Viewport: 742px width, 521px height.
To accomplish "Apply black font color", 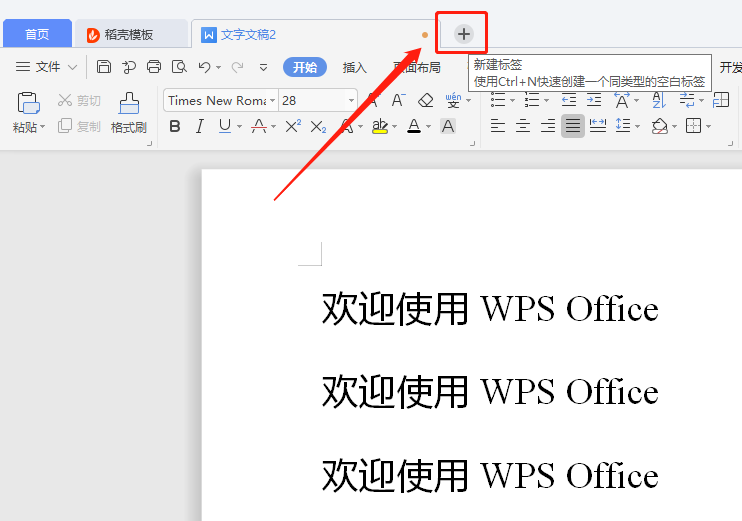I will click(414, 126).
